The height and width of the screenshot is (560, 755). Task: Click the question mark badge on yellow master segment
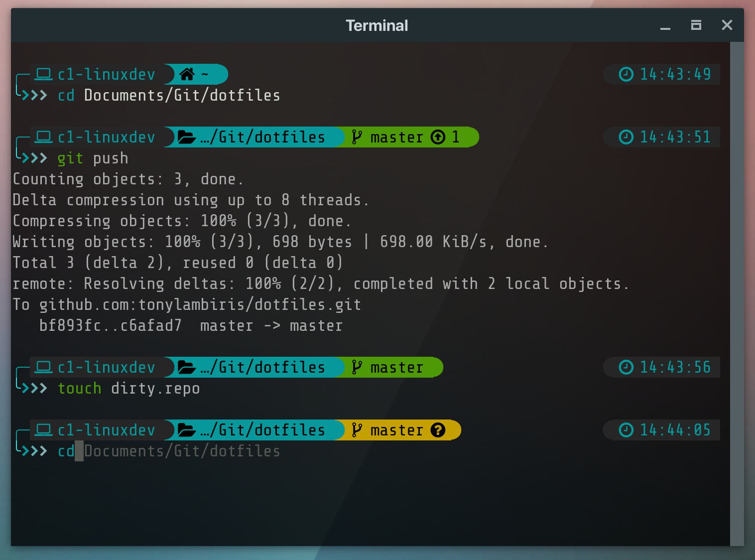pyautogui.click(x=437, y=430)
